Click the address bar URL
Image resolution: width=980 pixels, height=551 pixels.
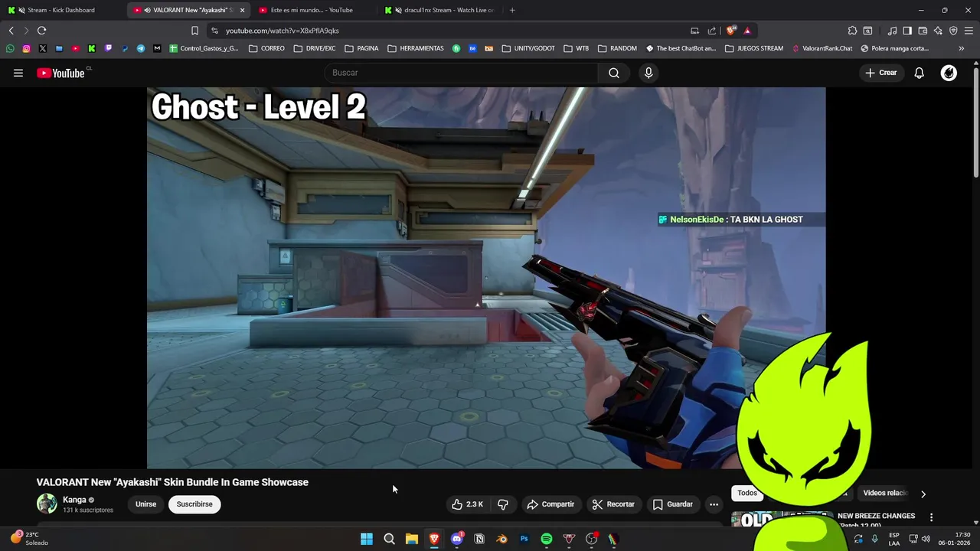283,31
